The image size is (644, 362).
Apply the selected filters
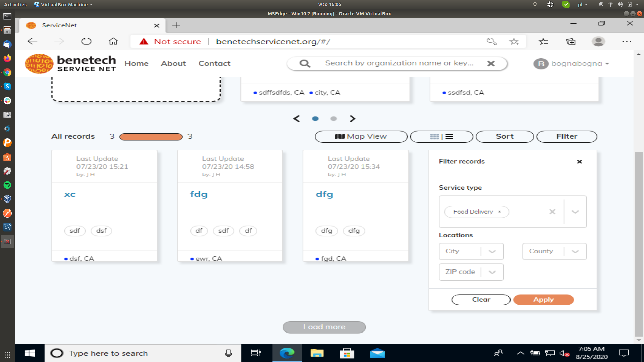543,299
